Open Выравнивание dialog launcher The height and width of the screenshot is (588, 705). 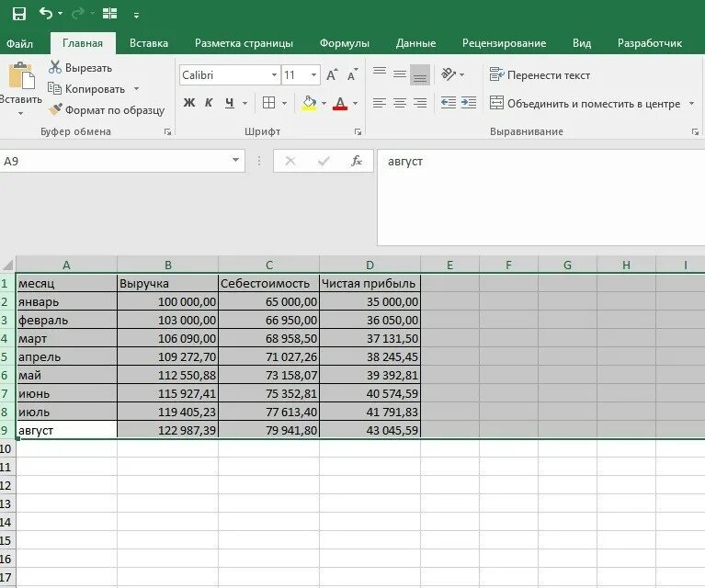coord(695,131)
